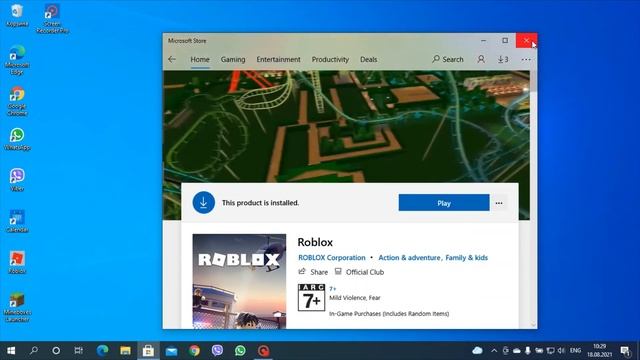Click the blue Play button
The image size is (640, 360).
444,203
